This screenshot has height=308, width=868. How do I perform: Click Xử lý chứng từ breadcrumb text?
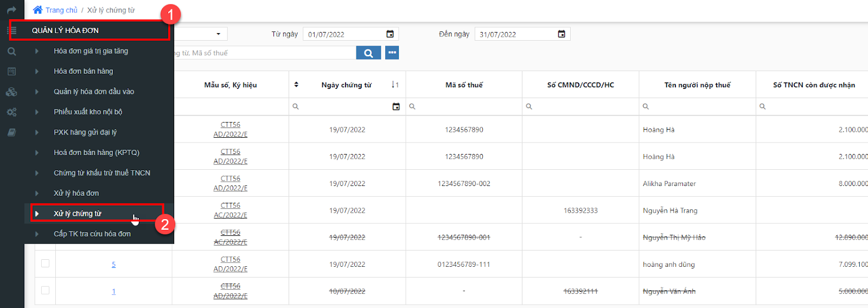(111, 10)
